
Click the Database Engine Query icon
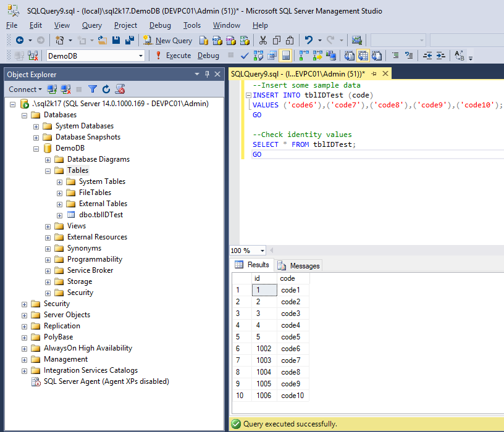203,41
